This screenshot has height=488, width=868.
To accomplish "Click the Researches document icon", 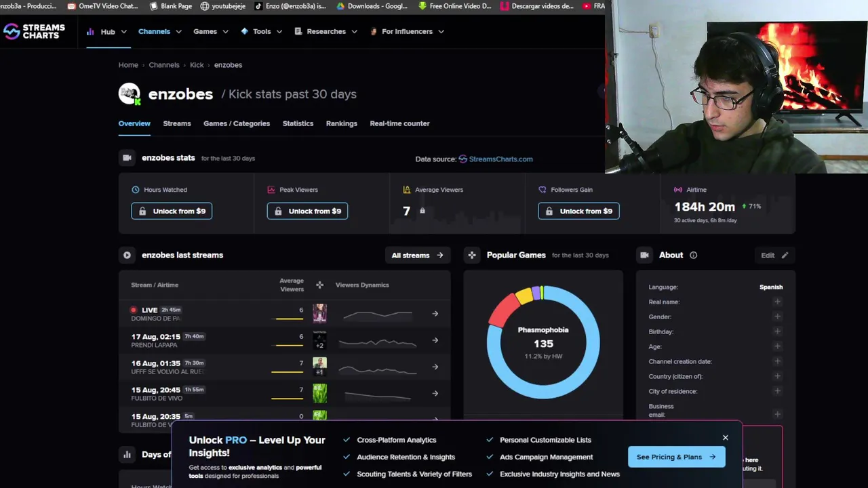I will (x=298, y=31).
